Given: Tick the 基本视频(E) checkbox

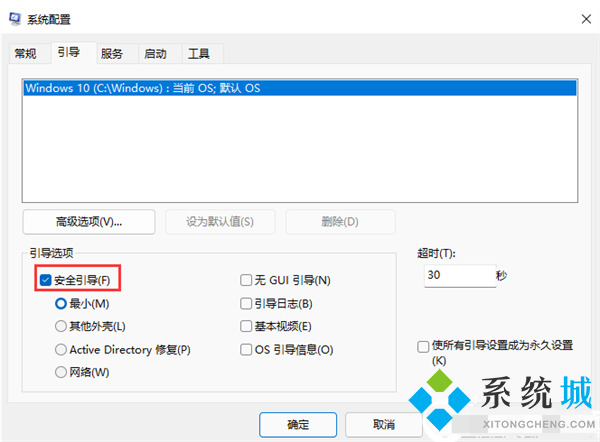Looking at the screenshot, I should tap(246, 326).
